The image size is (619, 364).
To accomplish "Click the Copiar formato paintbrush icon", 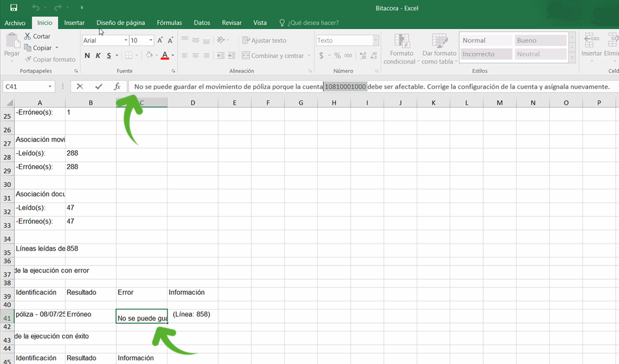I will tap(28, 60).
